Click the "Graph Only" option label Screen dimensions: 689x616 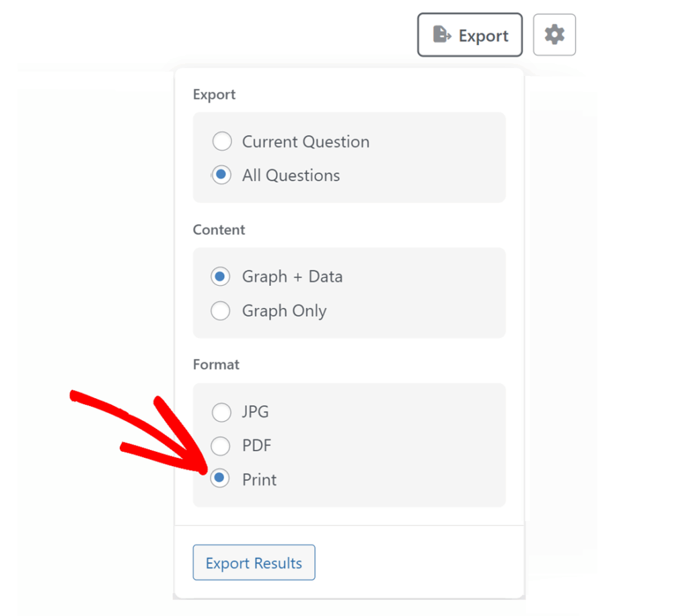point(284,311)
